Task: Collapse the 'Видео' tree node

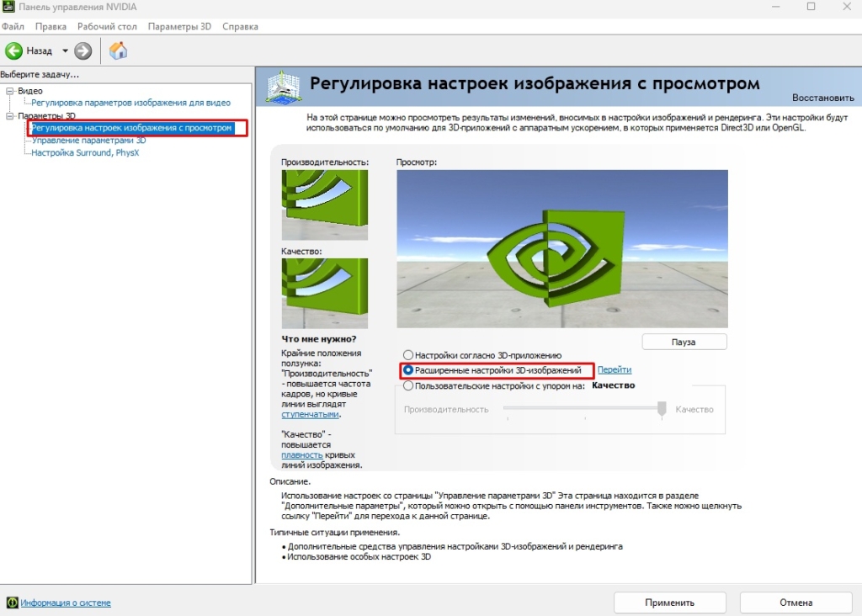Action: 9,91
